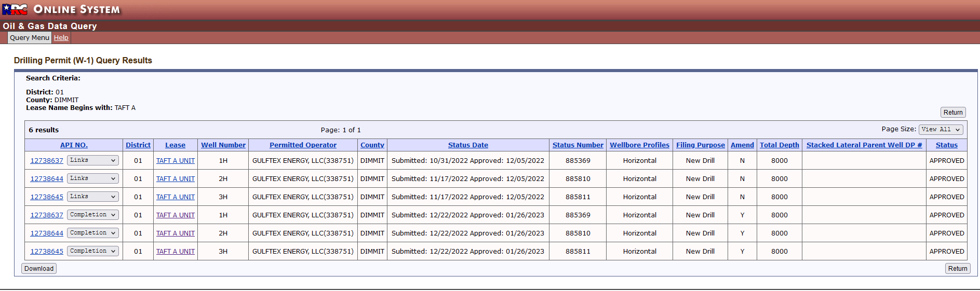Open the Help link in menu bar
The height and width of the screenshot is (291, 980).
pos(61,38)
